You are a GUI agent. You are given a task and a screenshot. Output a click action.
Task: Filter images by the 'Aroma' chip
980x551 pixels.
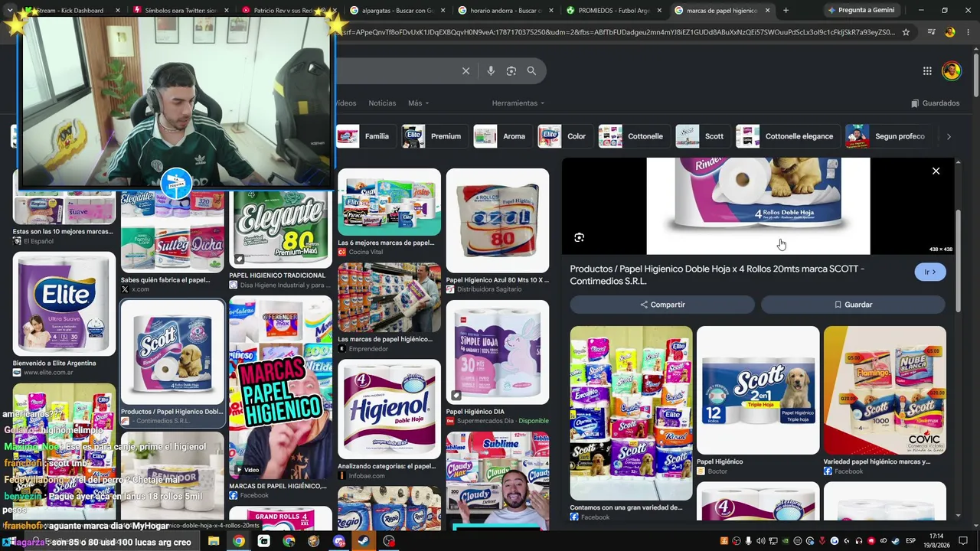pyautogui.click(x=501, y=136)
